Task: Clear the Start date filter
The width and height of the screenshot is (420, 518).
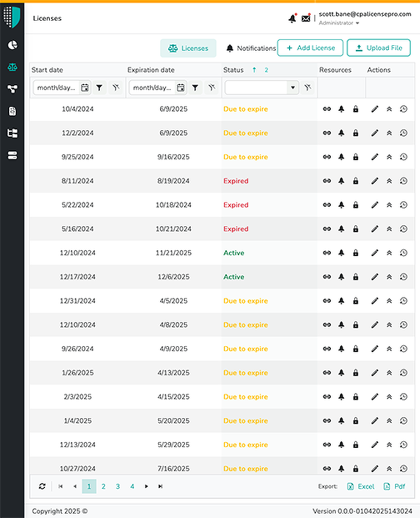Action: [x=116, y=88]
